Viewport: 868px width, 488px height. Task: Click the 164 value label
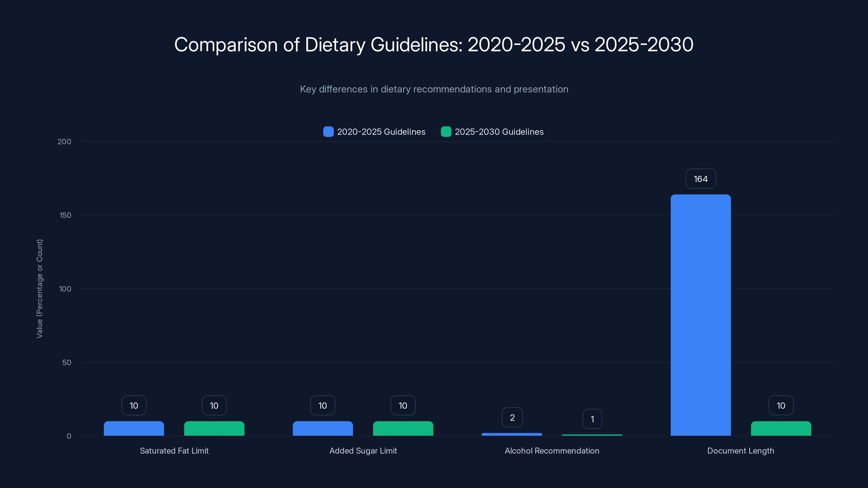(701, 179)
